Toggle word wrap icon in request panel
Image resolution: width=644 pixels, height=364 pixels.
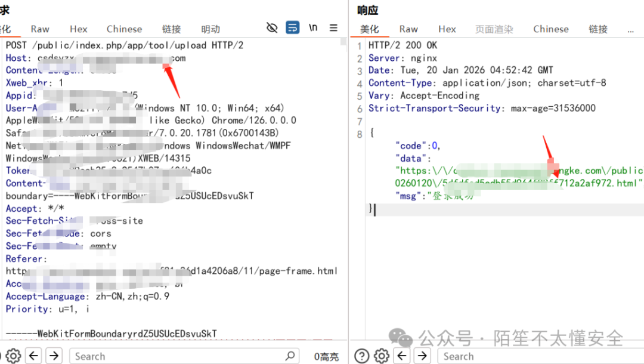click(292, 28)
